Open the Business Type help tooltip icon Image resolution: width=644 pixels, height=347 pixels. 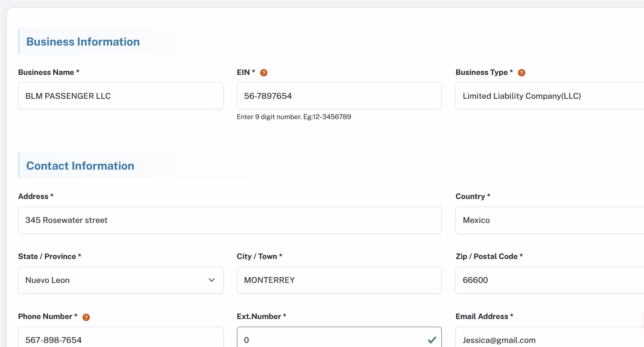(522, 73)
